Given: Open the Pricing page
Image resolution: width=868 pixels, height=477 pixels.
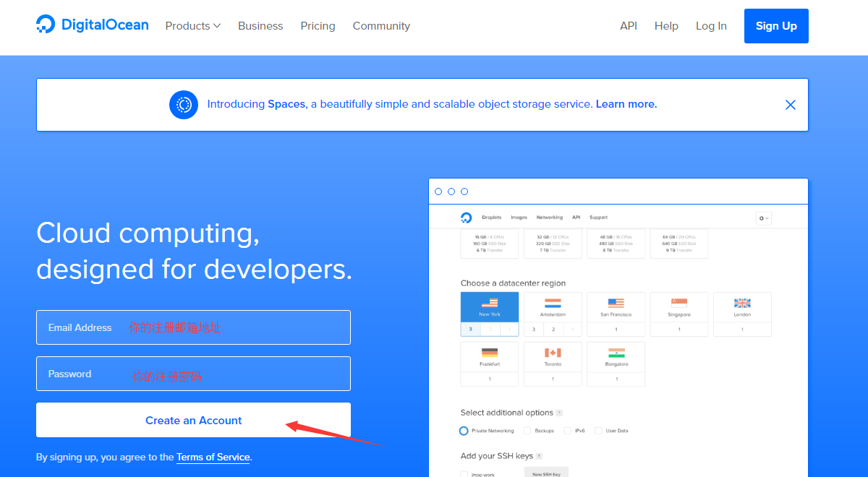Looking at the screenshot, I should point(318,26).
